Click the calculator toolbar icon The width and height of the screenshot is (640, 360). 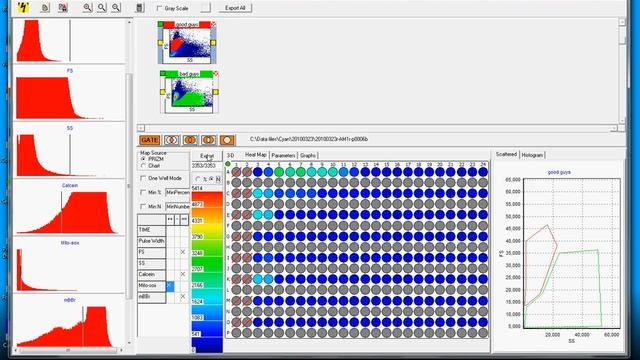click(x=139, y=7)
